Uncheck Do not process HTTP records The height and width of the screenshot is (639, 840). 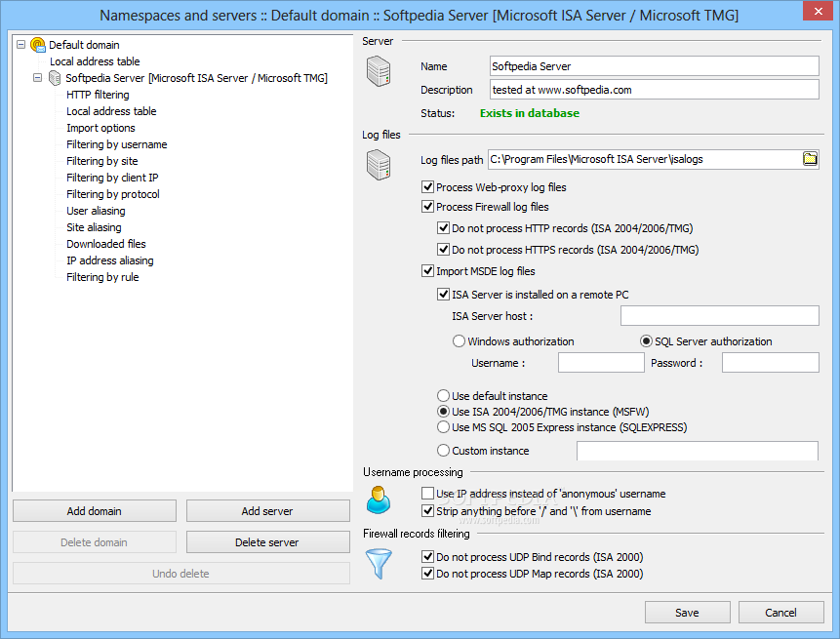tap(443, 228)
